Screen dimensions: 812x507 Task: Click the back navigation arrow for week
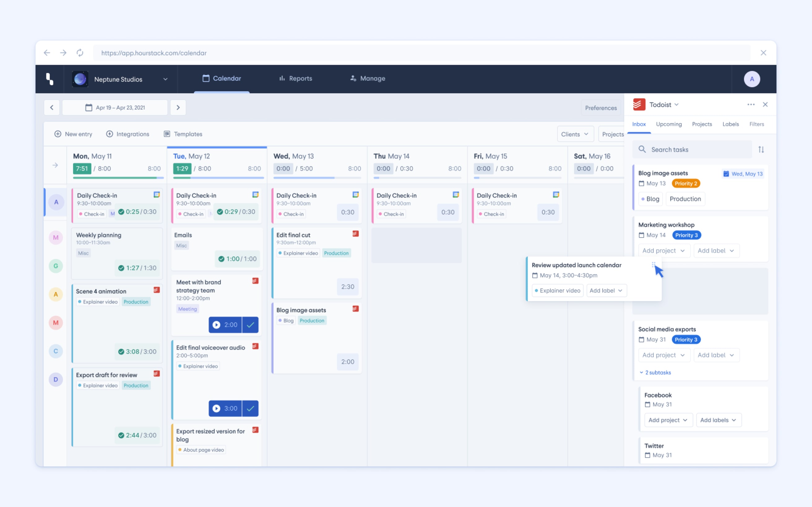52,107
